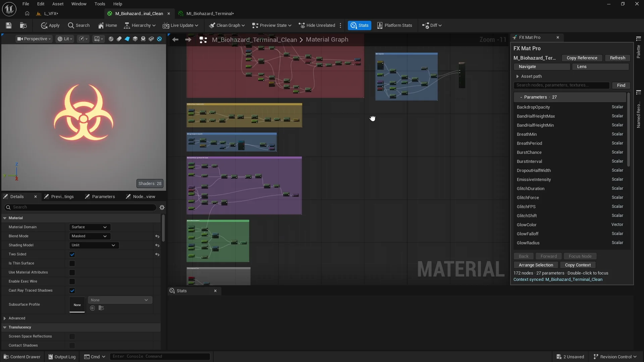This screenshot has height=362, width=644.
Task: Click the Subsurface Profile None thumbnail
Action: click(77, 305)
